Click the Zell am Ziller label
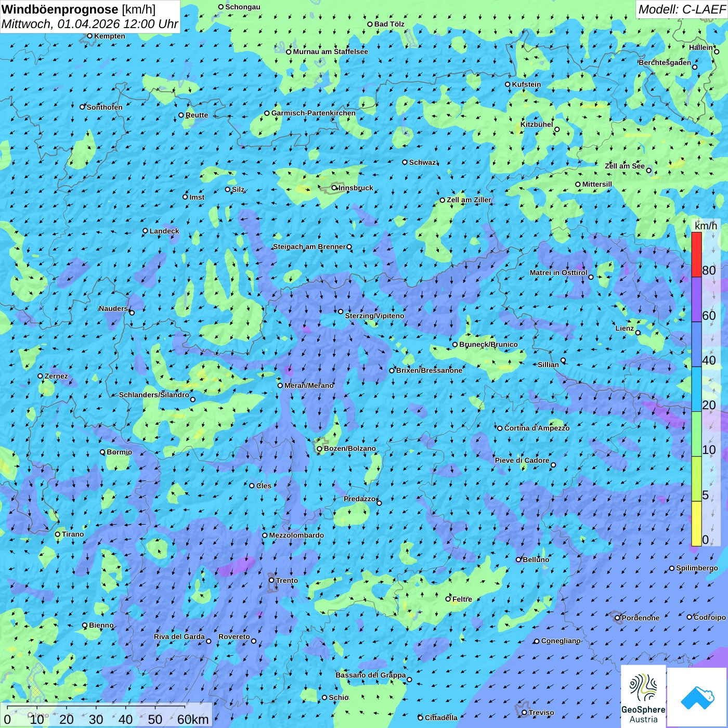This screenshot has width=728, height=728. [x=469, y=200]
